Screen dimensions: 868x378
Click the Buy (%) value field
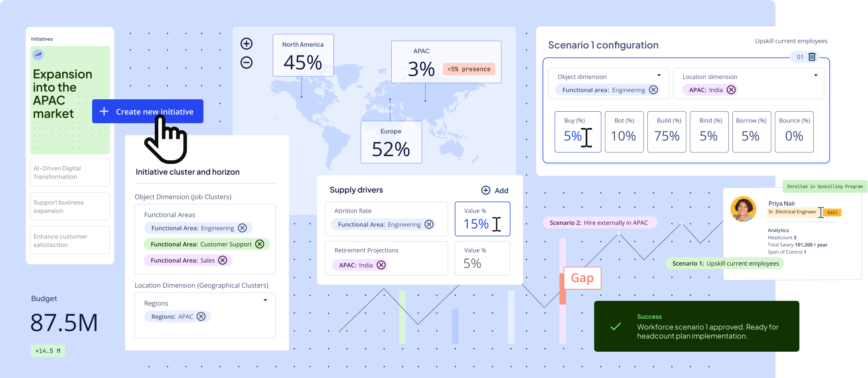(577, 132)
